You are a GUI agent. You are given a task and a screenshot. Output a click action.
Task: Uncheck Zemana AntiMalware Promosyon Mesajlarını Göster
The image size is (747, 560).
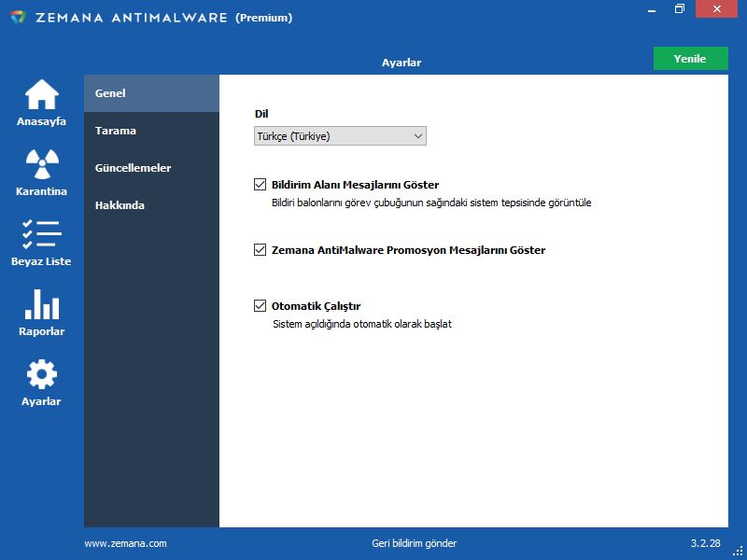pyautogui.click(x=260, y=249)
